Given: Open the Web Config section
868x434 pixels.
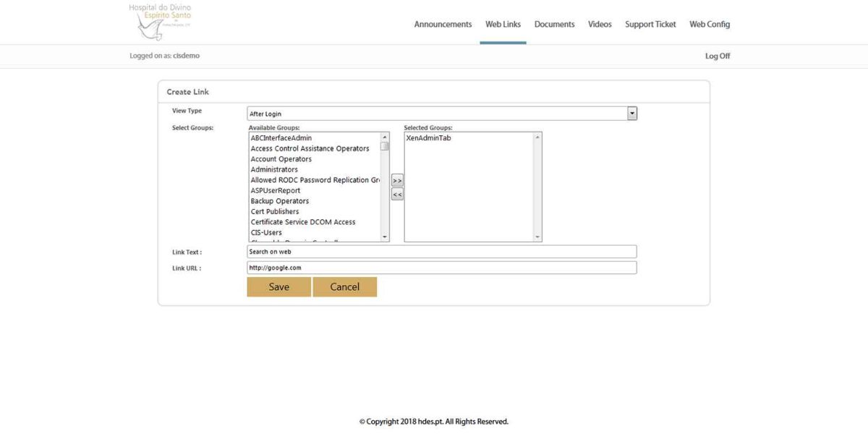Looking at the screenshot, I should click(x=709, y=24).
